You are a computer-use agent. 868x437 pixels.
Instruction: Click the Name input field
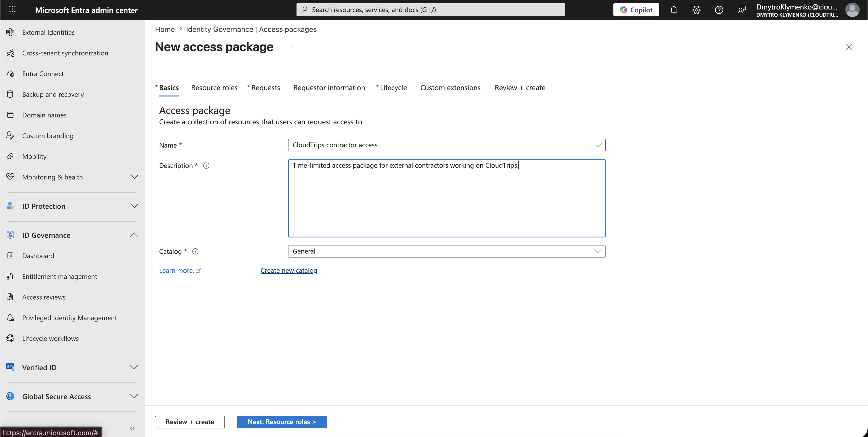pyautogui.click(x=446, y=145)
